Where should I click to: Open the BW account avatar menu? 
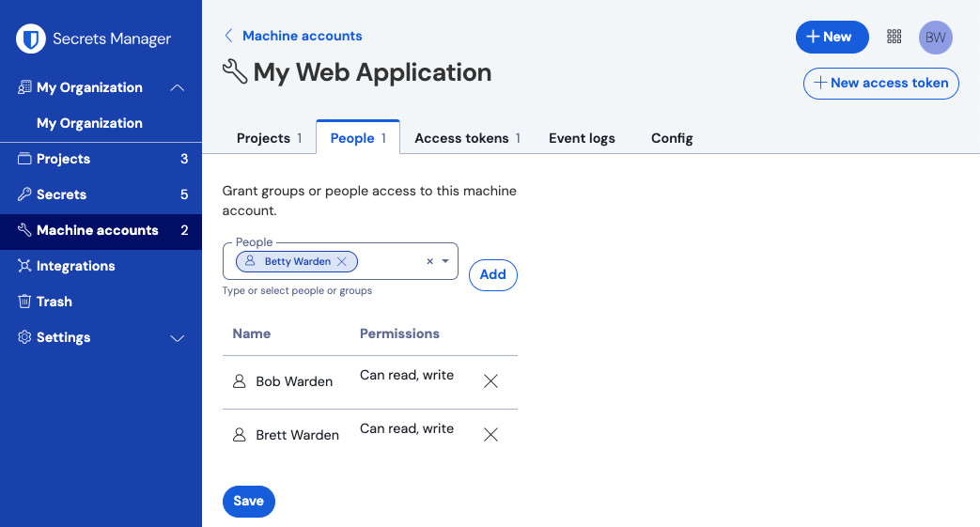click(935, 37)
